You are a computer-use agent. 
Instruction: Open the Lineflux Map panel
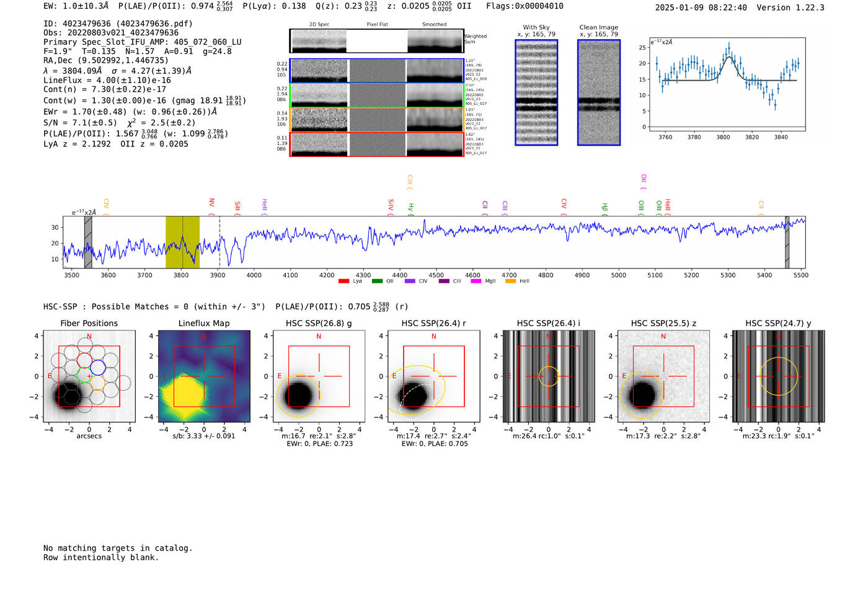point(204,376)
